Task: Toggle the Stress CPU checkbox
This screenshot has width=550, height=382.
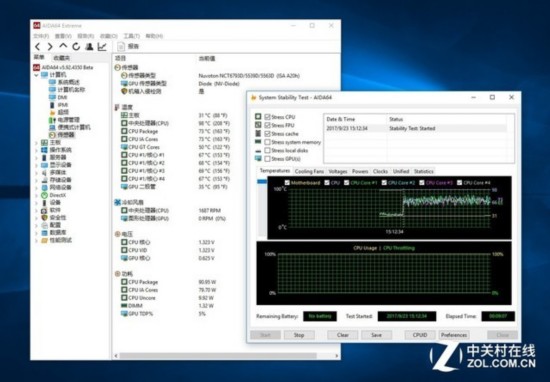Action: 268,117
